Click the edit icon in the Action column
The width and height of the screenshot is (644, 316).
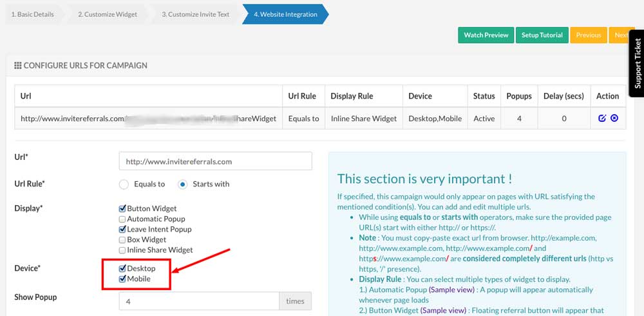(602, 118)
